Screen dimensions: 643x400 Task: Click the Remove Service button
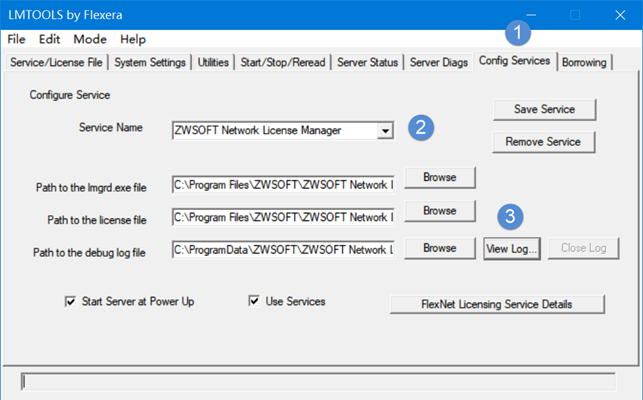tap(543, 142)
